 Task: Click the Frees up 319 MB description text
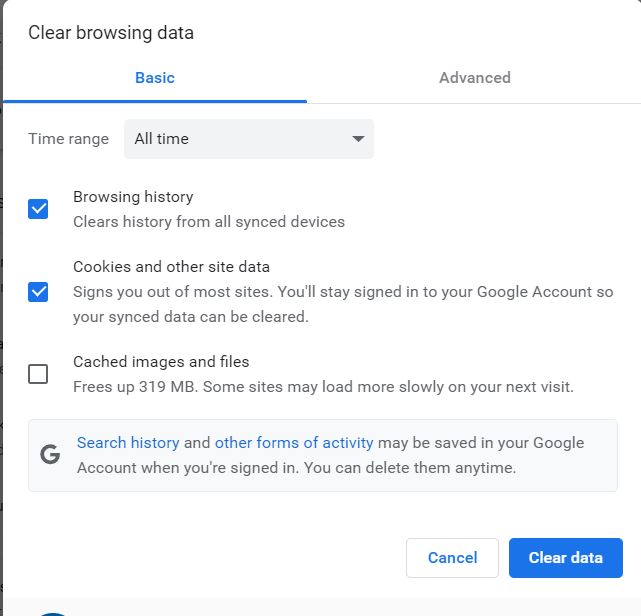coord(323,387)
